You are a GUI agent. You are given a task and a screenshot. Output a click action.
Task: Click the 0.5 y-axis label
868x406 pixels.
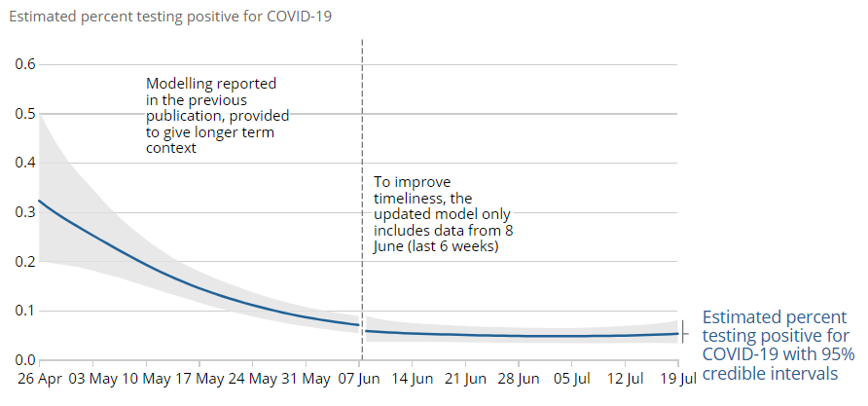coord(24,114)
